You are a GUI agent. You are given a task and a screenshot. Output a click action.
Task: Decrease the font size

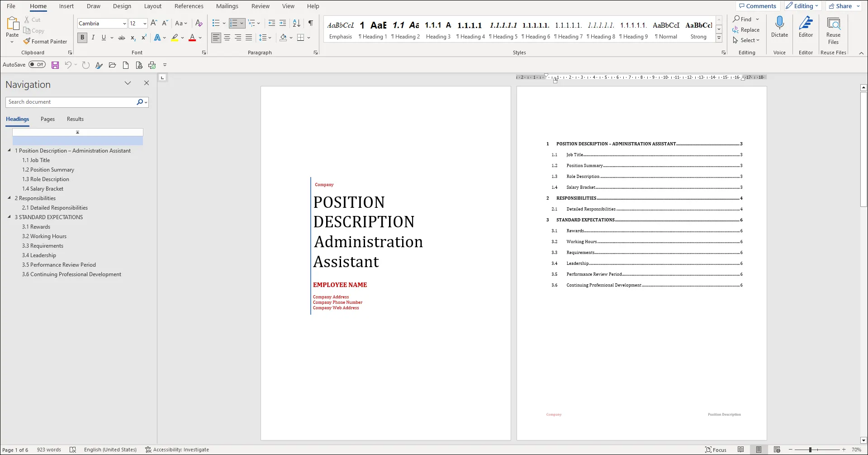point(165,23)
